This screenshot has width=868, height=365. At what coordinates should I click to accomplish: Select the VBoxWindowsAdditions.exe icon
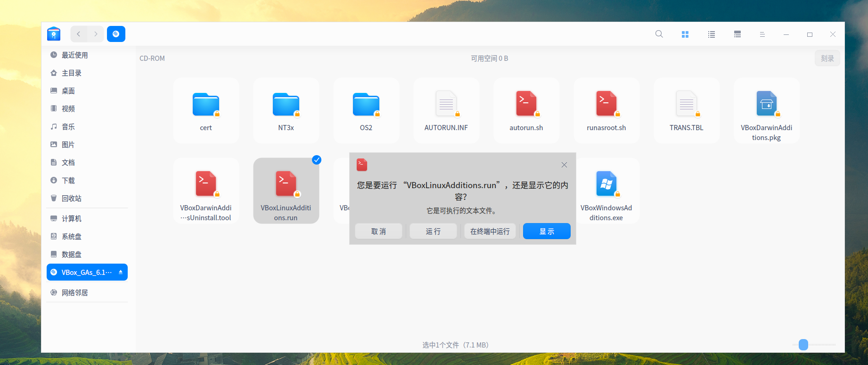(606, 184)
